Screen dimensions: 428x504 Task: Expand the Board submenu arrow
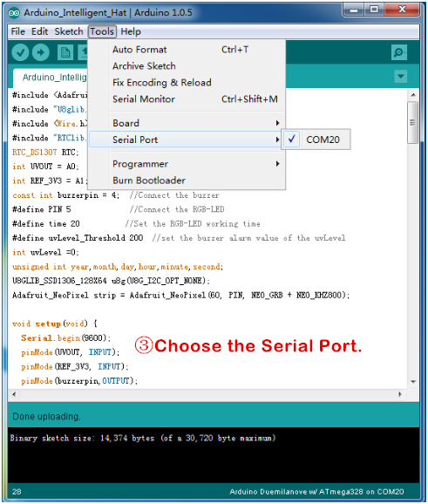click(x=277, y=123)
